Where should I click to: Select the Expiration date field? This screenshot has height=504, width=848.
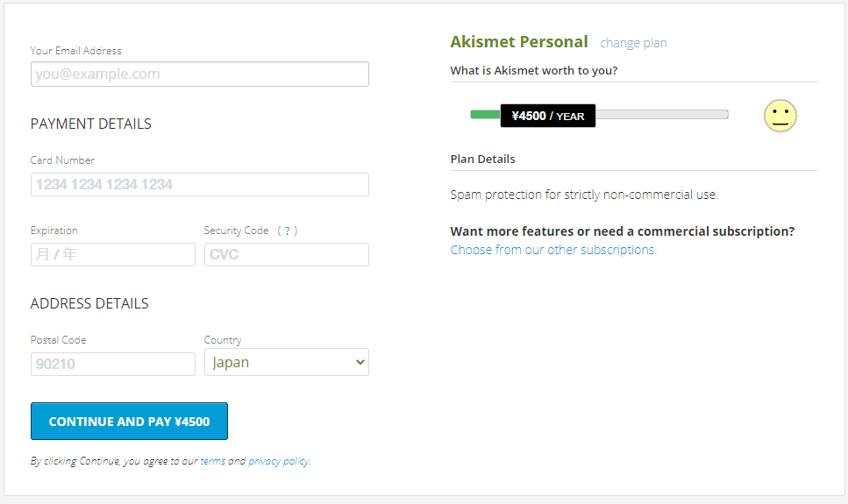click(x=112, y=254)
